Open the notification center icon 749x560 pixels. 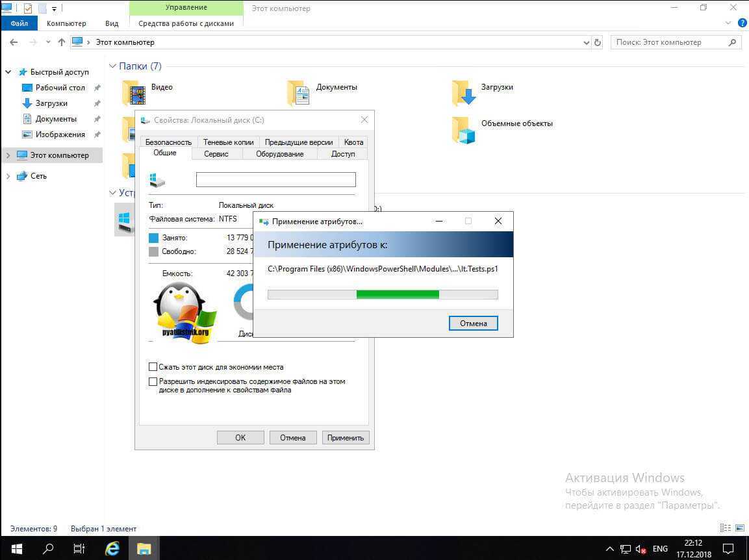coord(728,548)
